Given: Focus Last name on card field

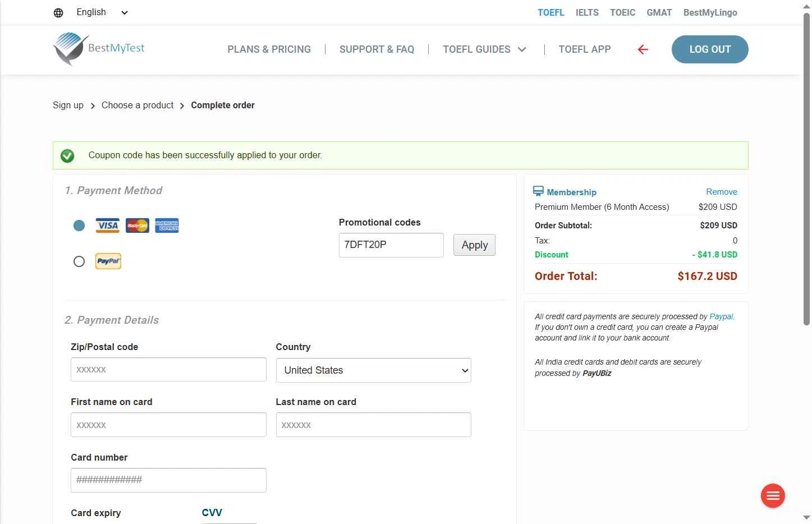Looking at the screenshot, I should tap(373, 425).
